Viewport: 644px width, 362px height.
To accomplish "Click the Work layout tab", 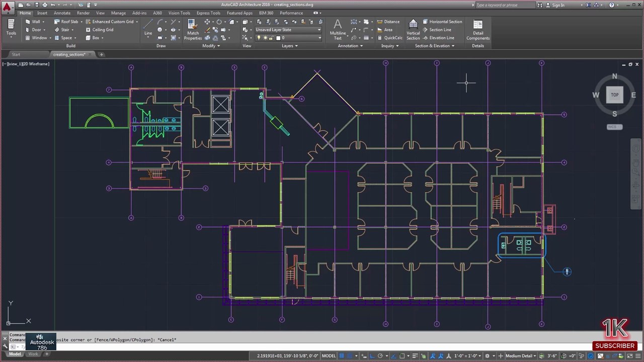I will click(33, 354).
